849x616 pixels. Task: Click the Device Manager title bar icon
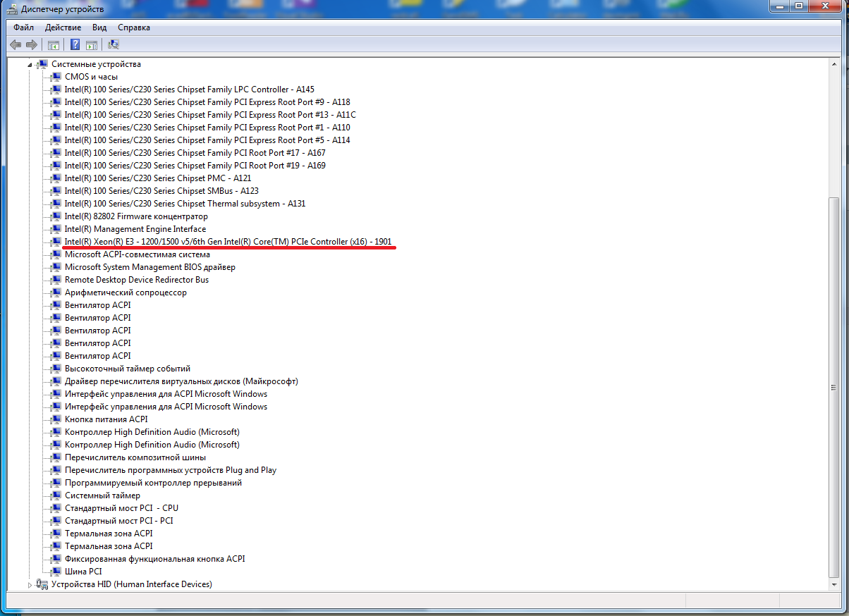[12, 9]
